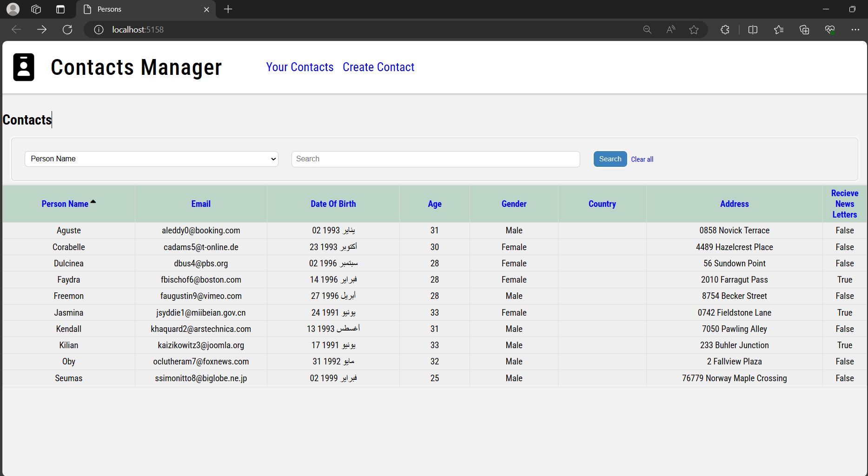
Task: Open the Create Contact page
Action: (x=378, y=67)
